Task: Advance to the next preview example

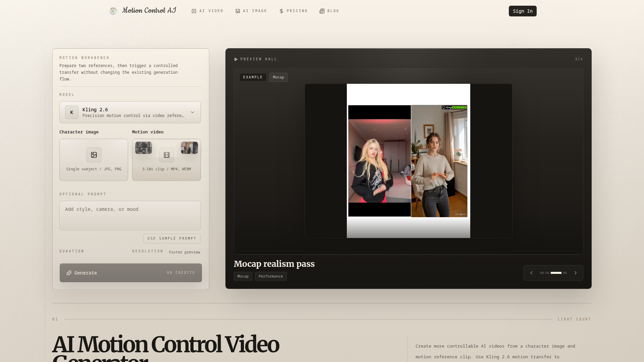Action: (576, 273)
